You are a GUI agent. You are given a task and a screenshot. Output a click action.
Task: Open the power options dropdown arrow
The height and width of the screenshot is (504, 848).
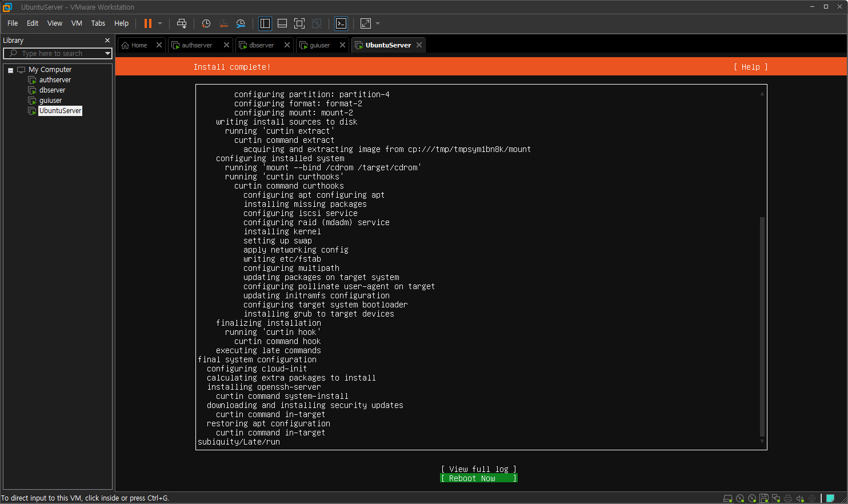click(160, 23)
